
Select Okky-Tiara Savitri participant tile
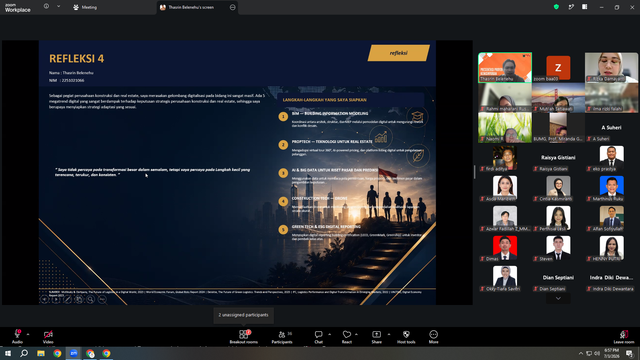505,278
